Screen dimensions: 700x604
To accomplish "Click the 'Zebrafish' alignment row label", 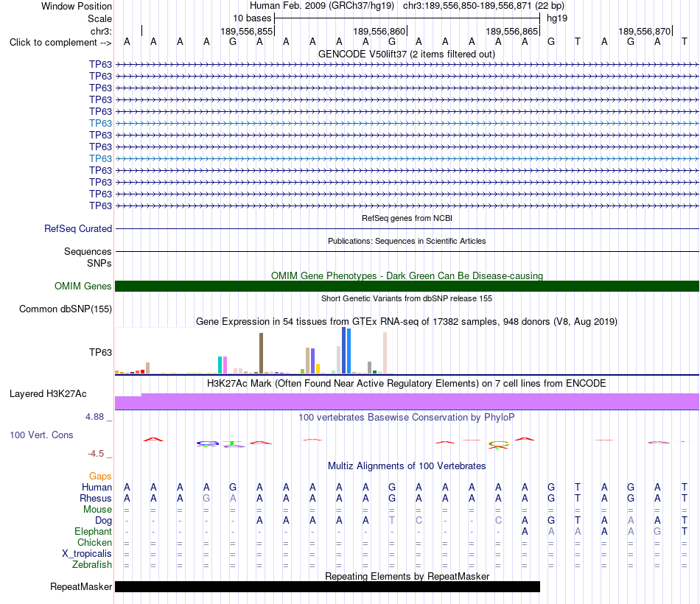I will (x=92, y=564).
